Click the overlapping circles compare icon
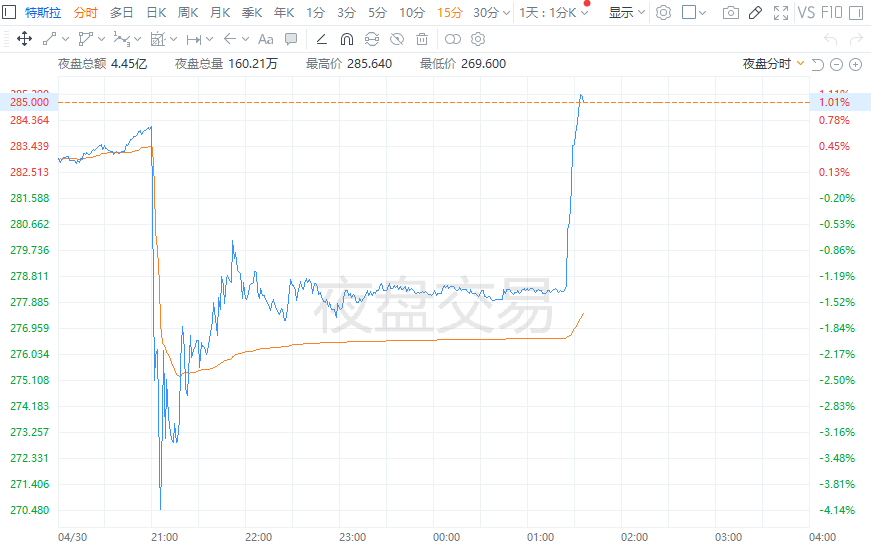 (453, 39)
